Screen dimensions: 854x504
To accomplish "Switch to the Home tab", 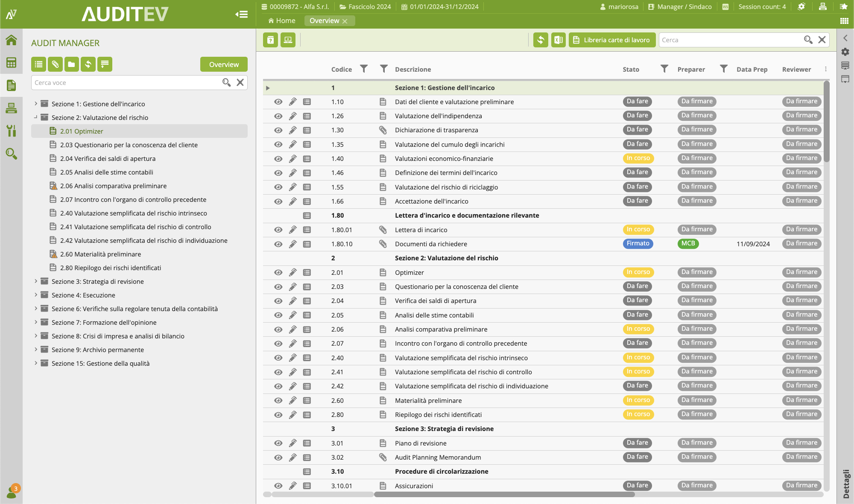I will 281,20.
